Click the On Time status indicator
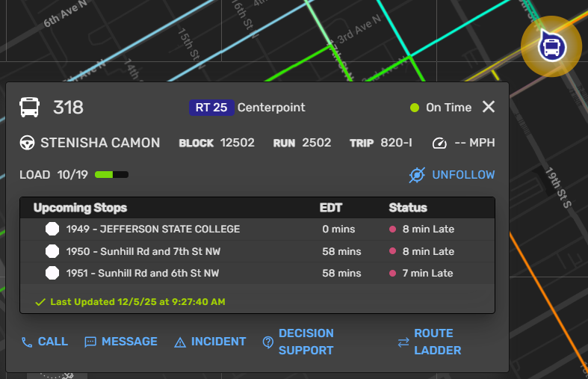Image resolution: width=588 pixels, height=379 pixels. pyautogui.click(x=441, y=108)
